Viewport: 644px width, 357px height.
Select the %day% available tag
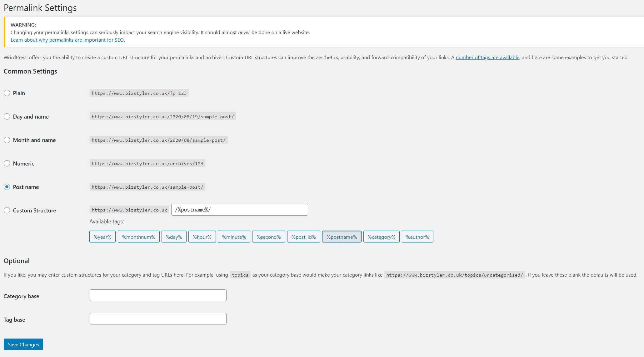click(x=173, y=237)
